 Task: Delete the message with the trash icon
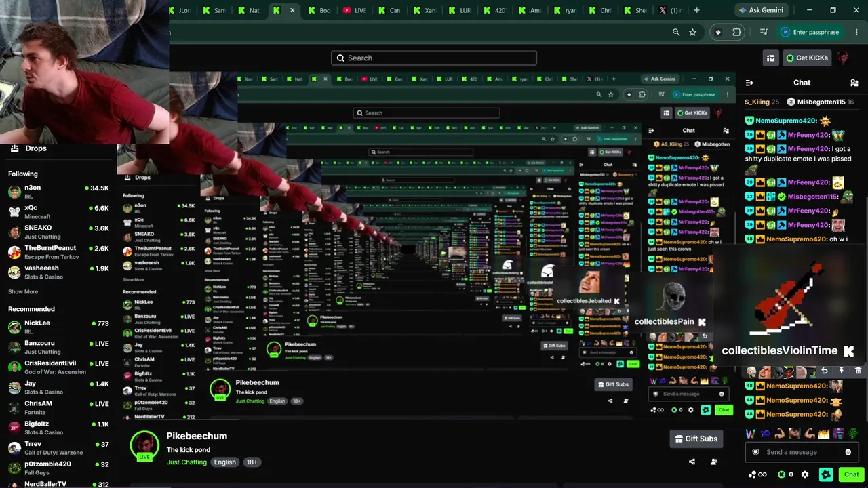pyautogui.click(x=858, y=371)
